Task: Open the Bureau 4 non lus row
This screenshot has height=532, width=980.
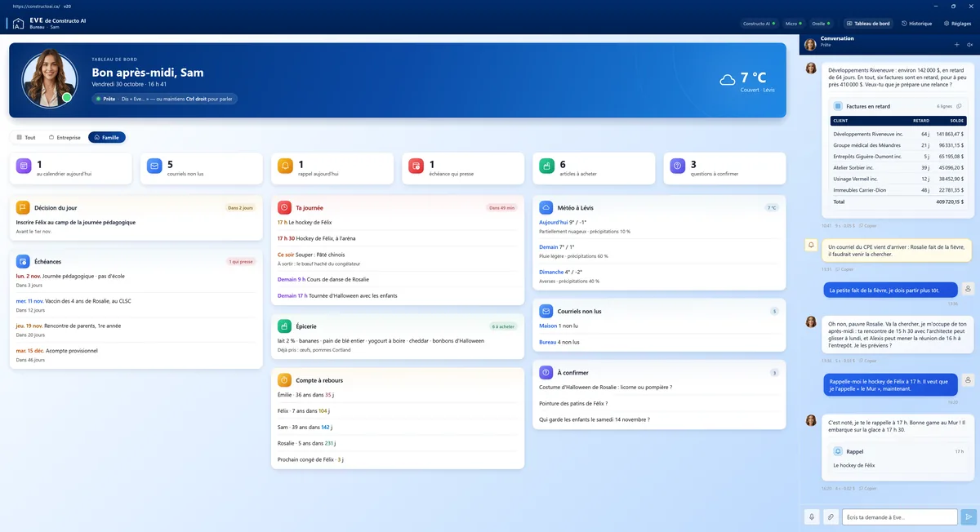Action: (x=659, y=342)
